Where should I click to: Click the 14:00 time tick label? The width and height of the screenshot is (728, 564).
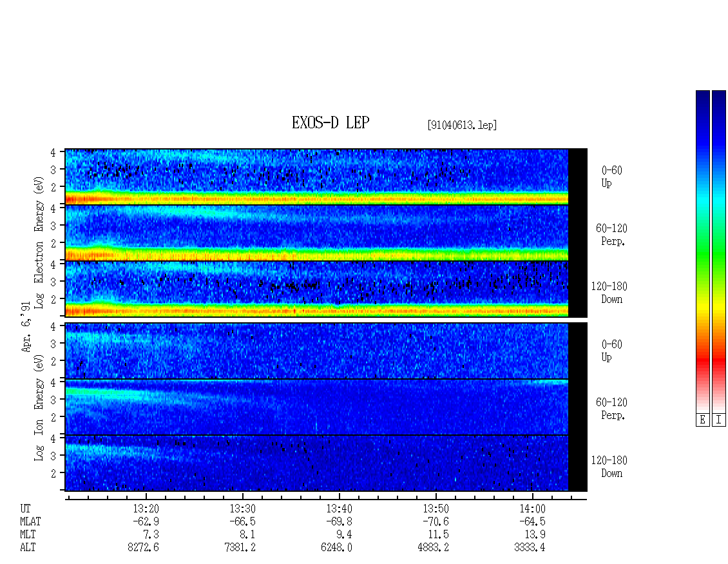[x=532, y=509]
